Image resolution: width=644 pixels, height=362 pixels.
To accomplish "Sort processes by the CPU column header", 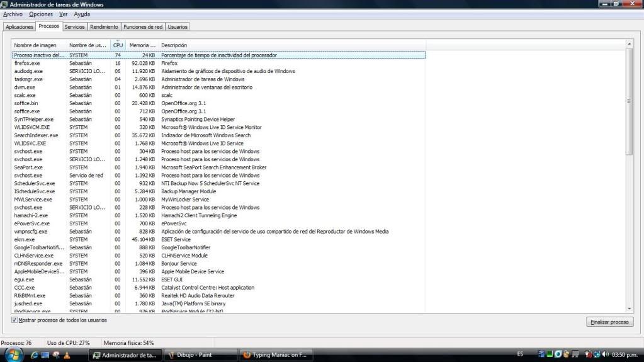I will [118, 45].
